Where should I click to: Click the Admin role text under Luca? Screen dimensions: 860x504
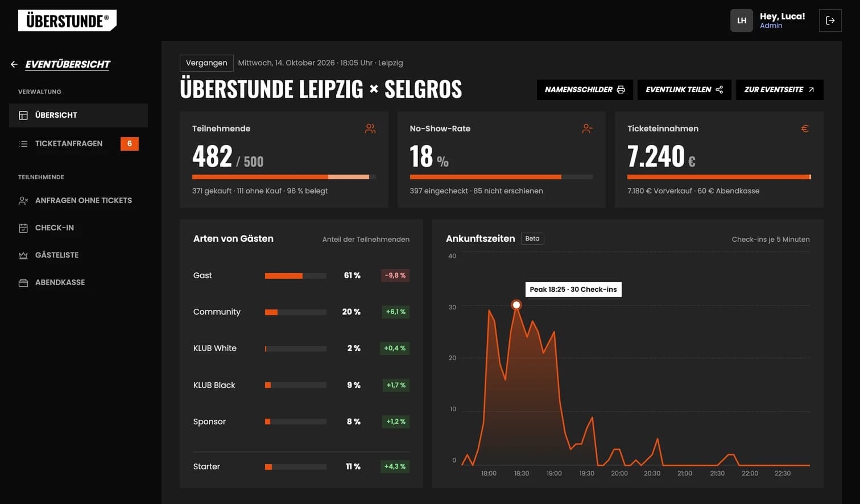coord(771,26)
